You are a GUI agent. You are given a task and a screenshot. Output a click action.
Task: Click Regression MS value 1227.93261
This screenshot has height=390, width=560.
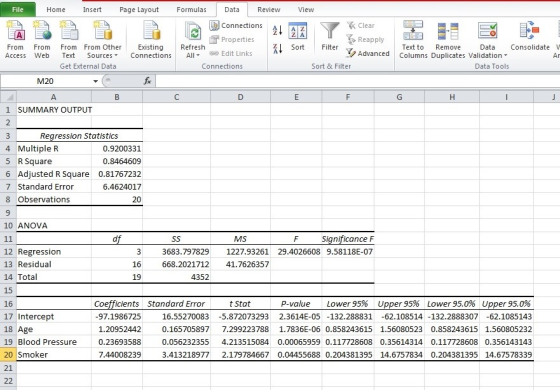coord(240,252)
